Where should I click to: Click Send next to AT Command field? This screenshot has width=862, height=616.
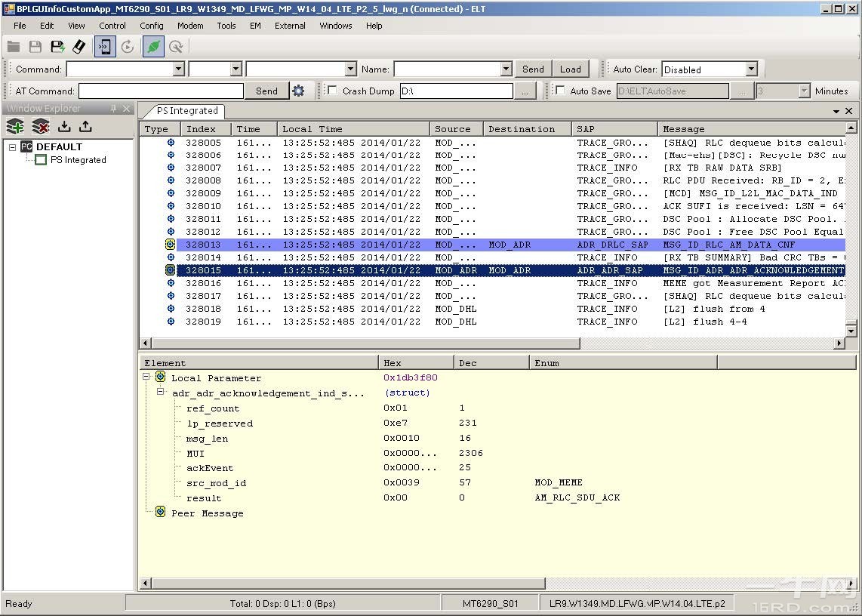click(266, 91)
